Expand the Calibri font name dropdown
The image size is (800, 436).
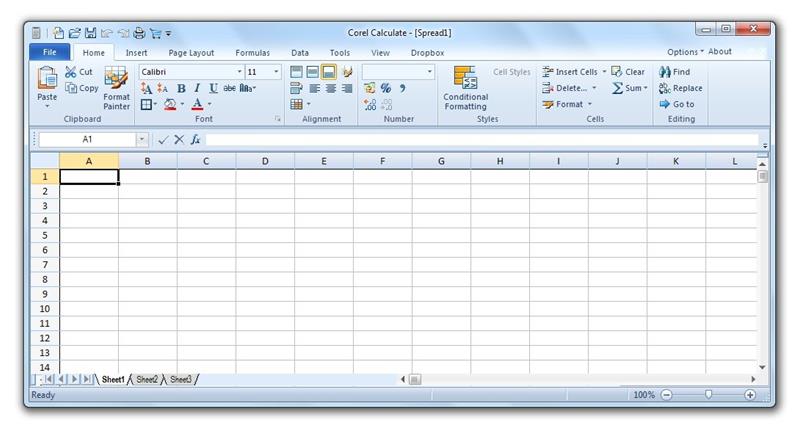[x=240, y=72]
